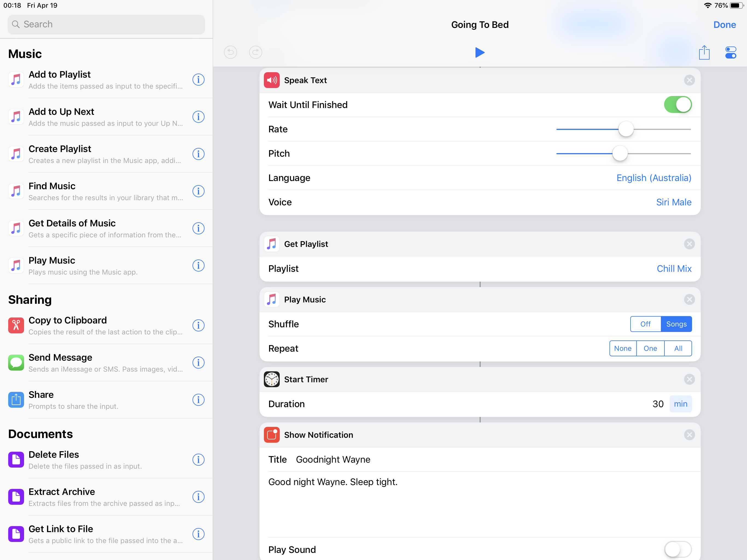Change Playlist from Chill Mix
Viewport: 747px width, 560px height.
pyautogui.click(x=674, y=269)
